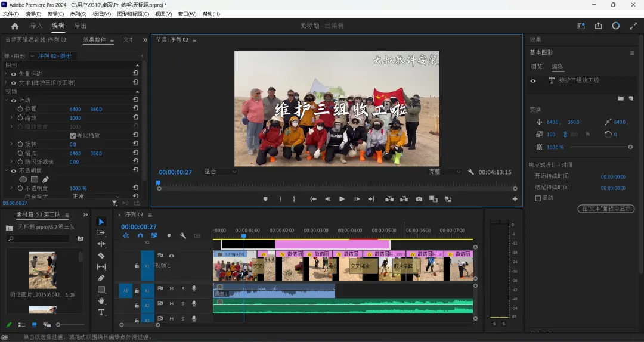This screenshot has height=342, width=644.
Task: Toggle timeline snapping magnet icon
Action: [140, 236]
